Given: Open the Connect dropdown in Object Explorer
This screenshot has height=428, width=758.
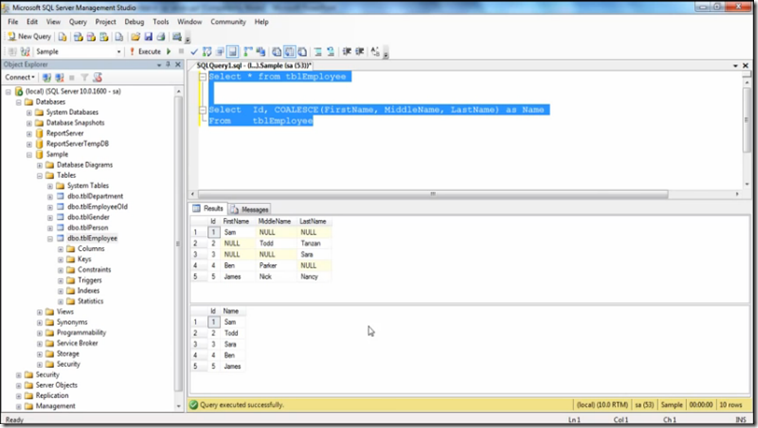Looking at the screenshot, I should coord(20,77).
